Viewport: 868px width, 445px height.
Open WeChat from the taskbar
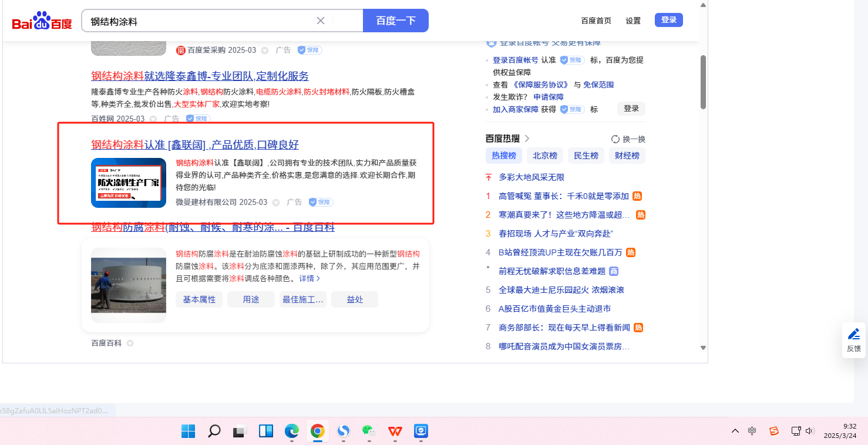368,431
